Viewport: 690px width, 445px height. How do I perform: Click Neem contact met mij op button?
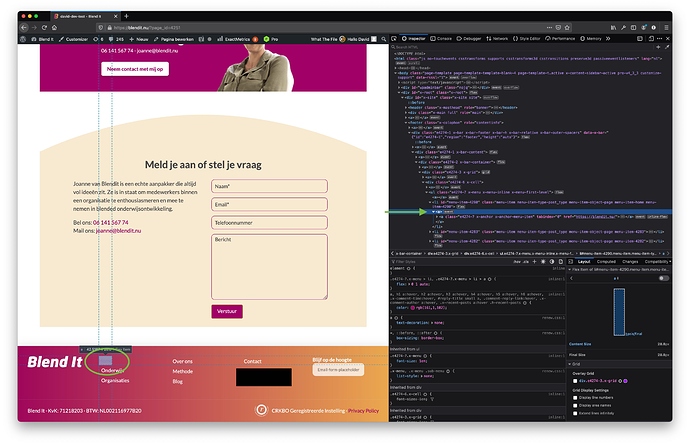(x=135, y=69)
